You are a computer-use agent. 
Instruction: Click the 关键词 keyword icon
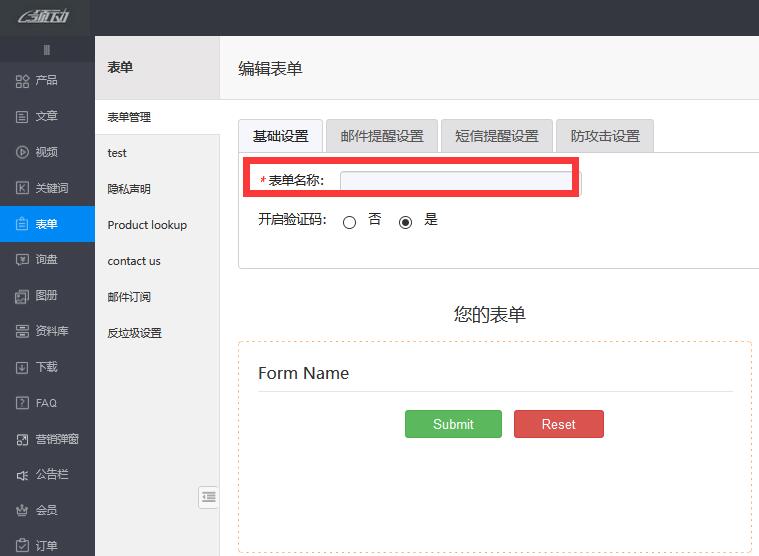point(22,188)
